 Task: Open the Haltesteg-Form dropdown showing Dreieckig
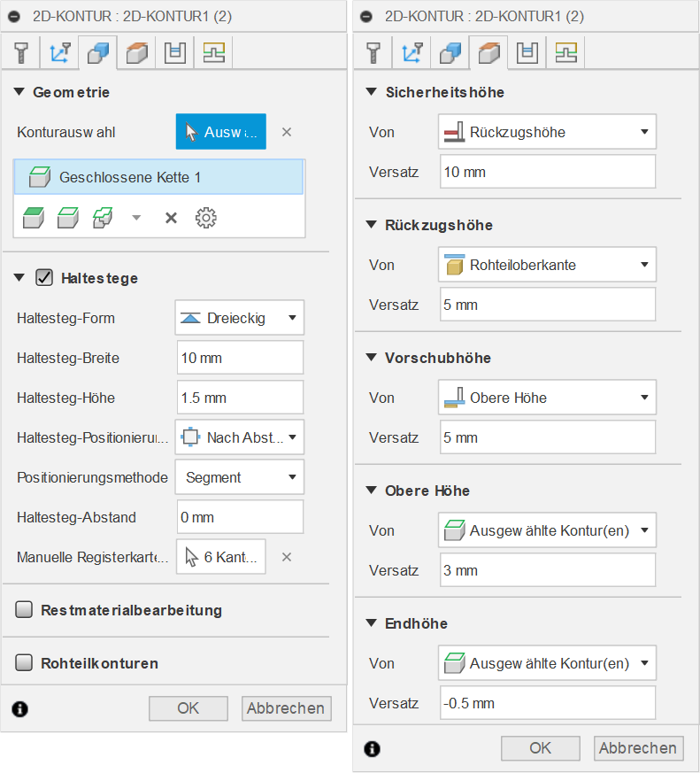coord(240,318)
